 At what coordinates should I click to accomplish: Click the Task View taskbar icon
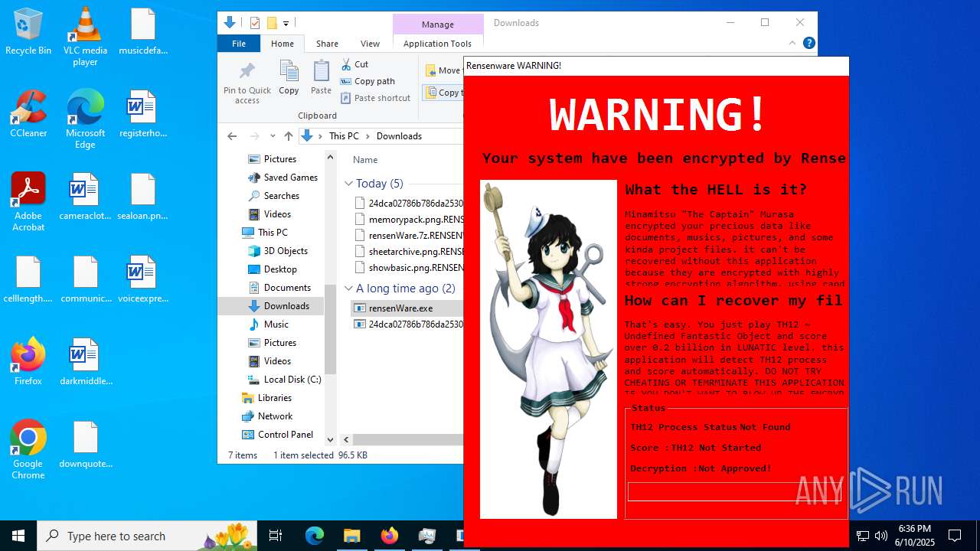276,536
